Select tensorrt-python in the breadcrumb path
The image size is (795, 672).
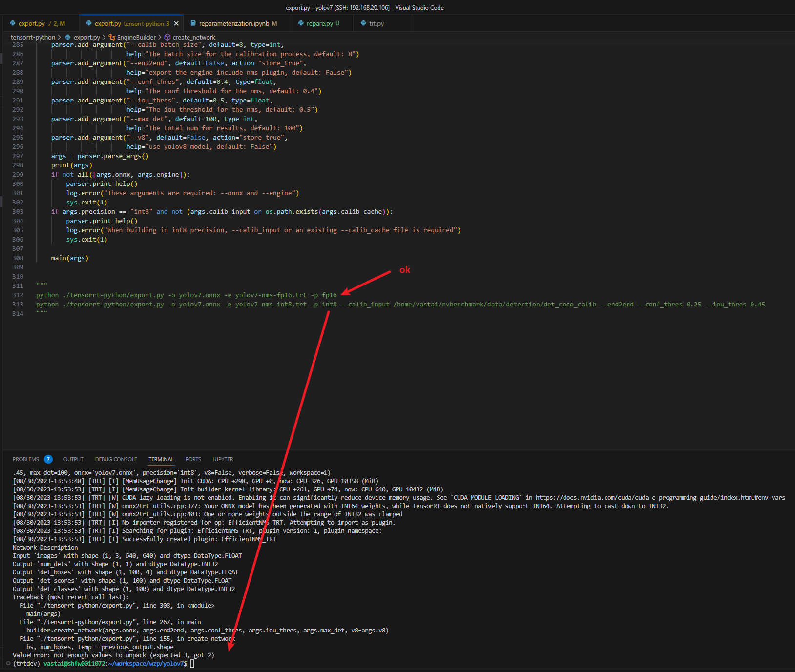[x=33, y=37]
